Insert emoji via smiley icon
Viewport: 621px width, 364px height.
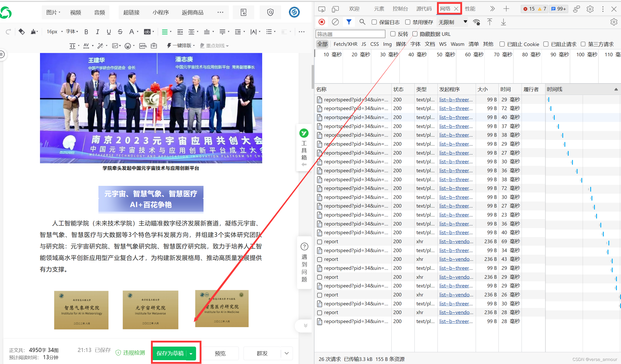(127, 46)
